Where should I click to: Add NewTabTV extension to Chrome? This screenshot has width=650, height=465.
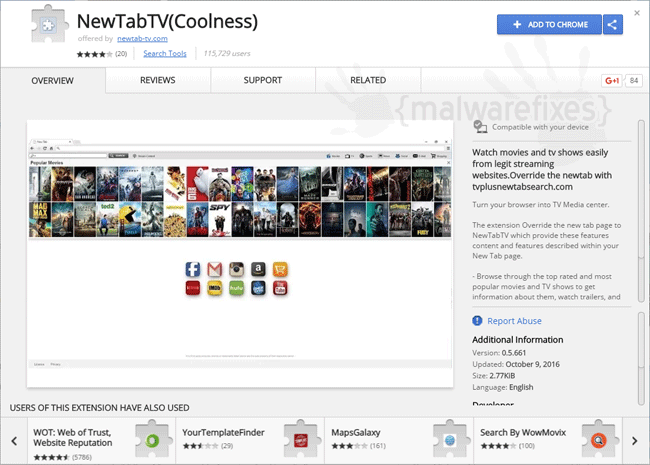(549, 24)
